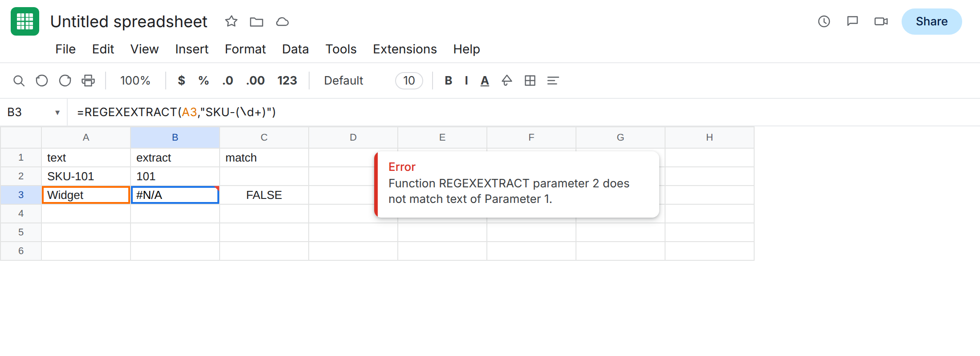Open the View menu
This screenshot has height=356, width=980.
[x=144, y=49]
